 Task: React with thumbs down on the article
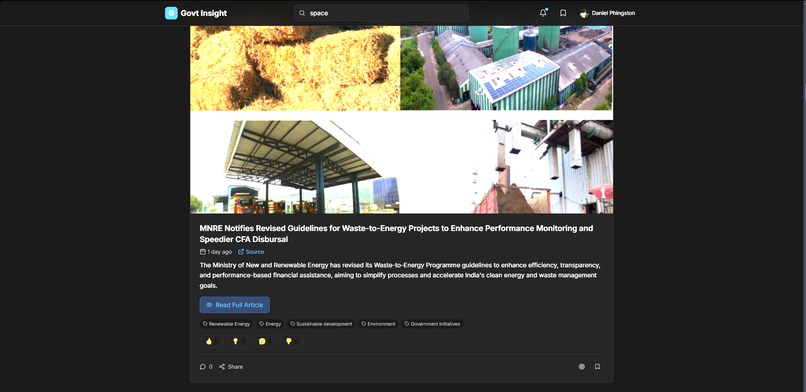(291, 341)
